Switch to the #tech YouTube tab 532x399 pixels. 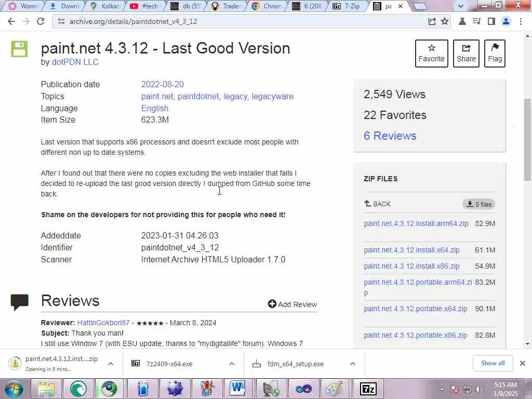144,6
